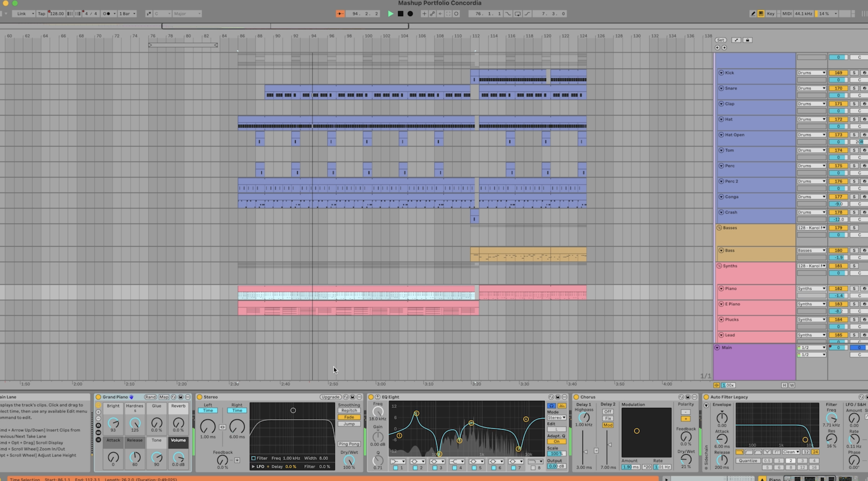Save Chorus preset with disk icon

pos(688,397)
